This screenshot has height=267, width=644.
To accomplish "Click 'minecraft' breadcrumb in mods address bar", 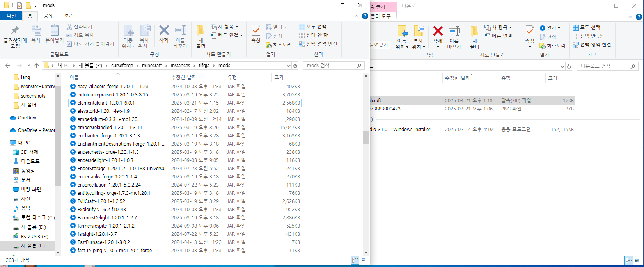I will coord(152,66).
